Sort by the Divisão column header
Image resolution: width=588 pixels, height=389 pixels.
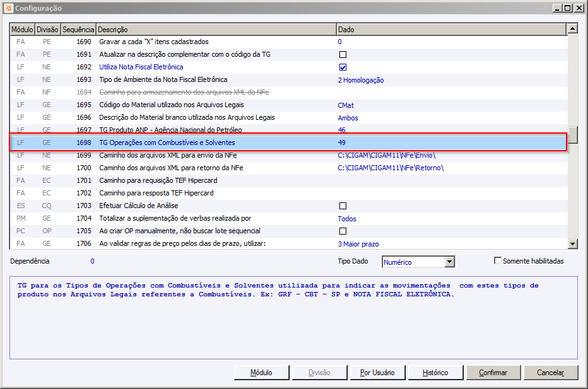tap(47, 29)
